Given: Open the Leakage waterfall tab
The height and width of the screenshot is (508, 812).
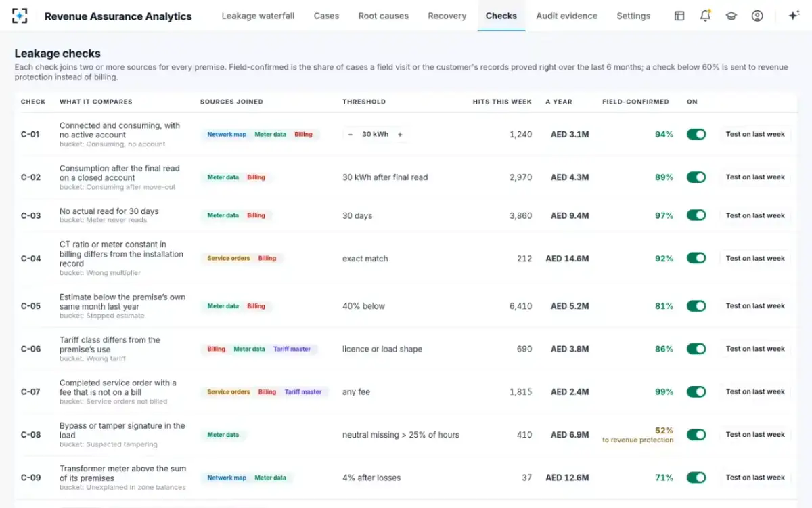Looking at the screenshot, I should 258,16.
